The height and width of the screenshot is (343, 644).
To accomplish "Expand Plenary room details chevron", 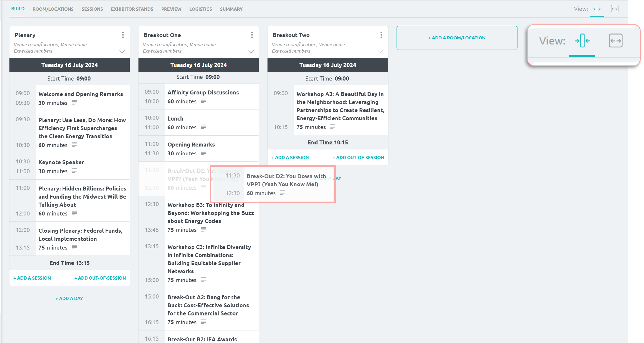I will (x=122, y=52).
